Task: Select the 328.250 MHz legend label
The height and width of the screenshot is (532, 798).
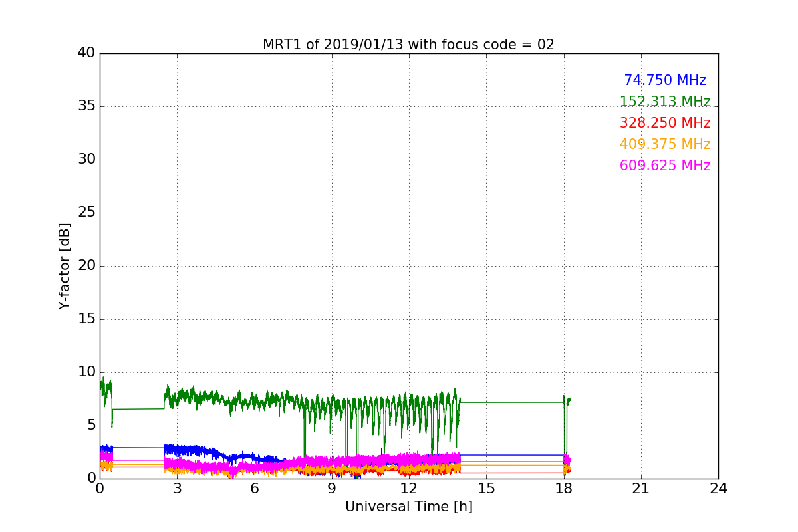Action: click(x=665, y=123)
